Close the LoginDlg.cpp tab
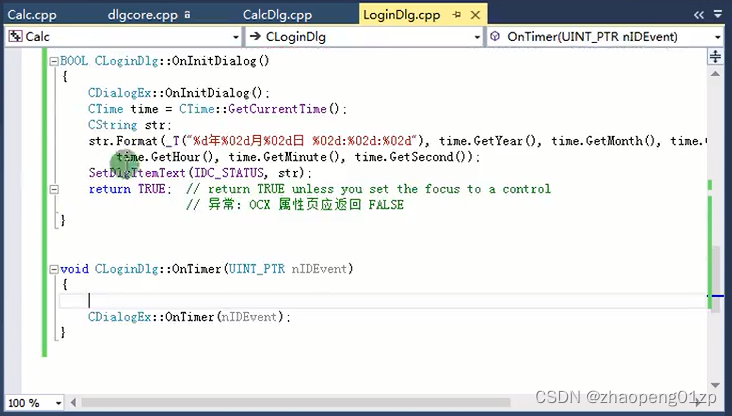This screenshot has width=732, height=416. click(x=475, y=15)
